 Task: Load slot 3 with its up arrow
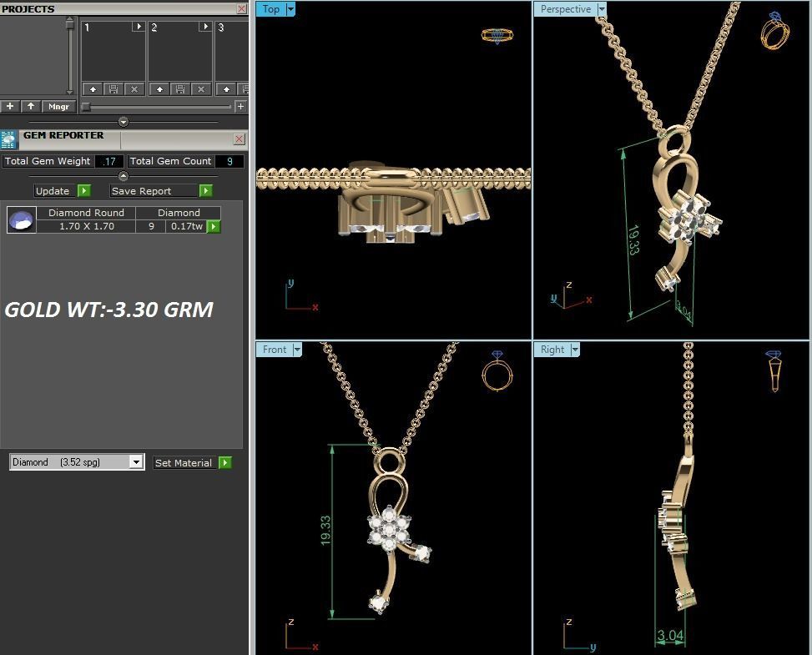pyautogui.click(x=226, y=89)
